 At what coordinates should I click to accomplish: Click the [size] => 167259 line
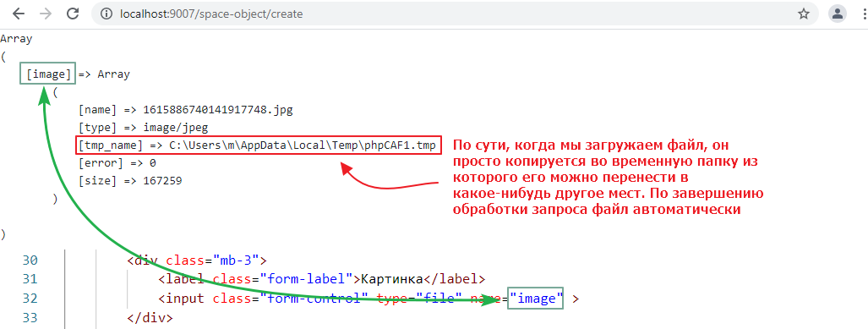(131, 181)
